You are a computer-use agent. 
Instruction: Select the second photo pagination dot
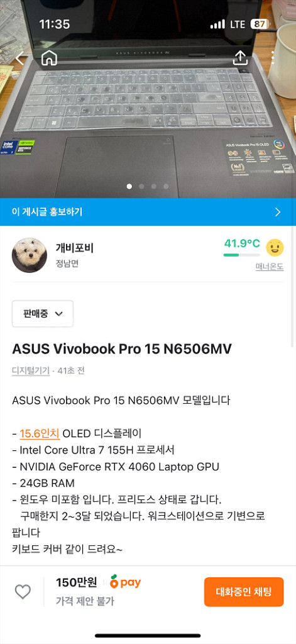[141, 186]
